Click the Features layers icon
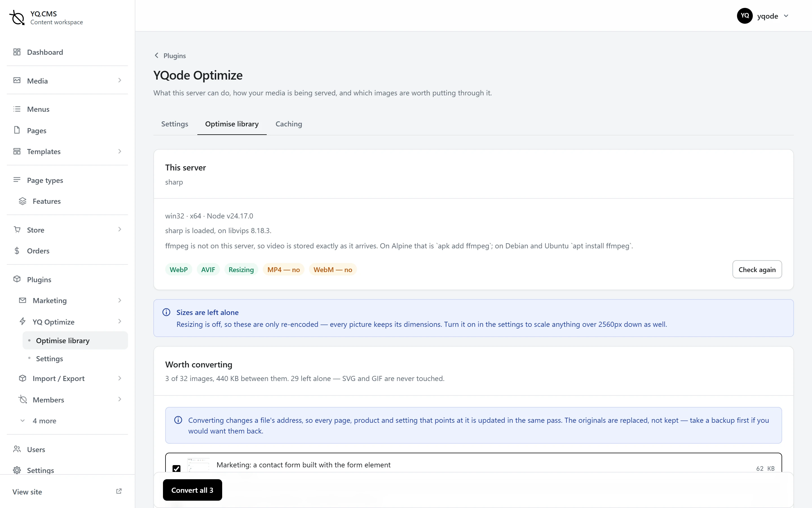The height and width of the screenshot is (508, 812). (x=23, y=201)
